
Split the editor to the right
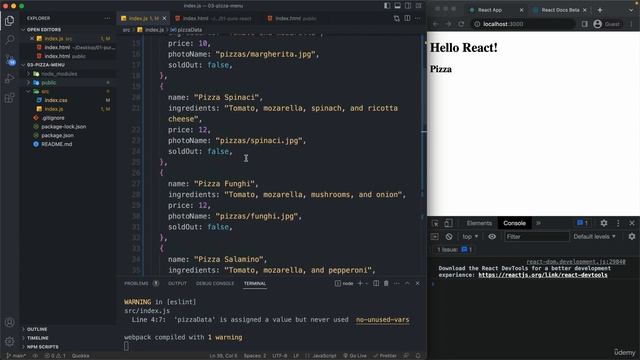coord(407,18)
